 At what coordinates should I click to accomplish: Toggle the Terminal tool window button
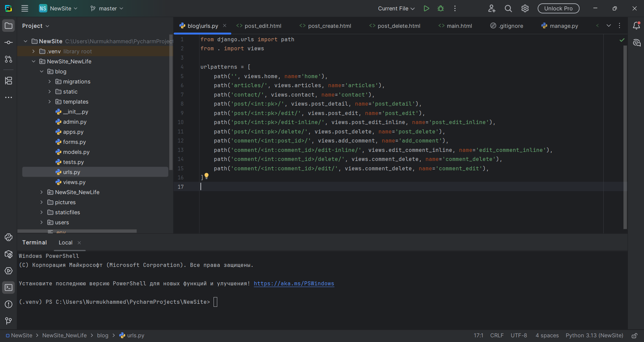(8, 288)
